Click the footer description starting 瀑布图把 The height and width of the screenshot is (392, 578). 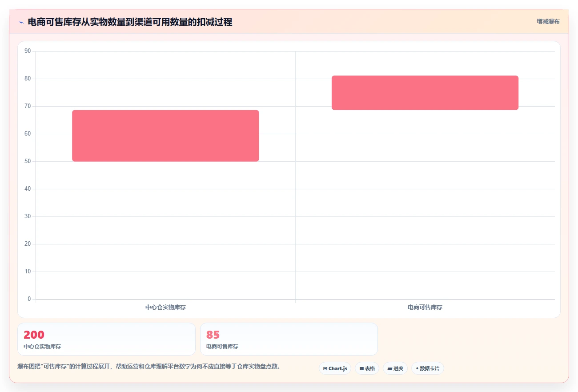pyautogui.click(x=149, y=367)
